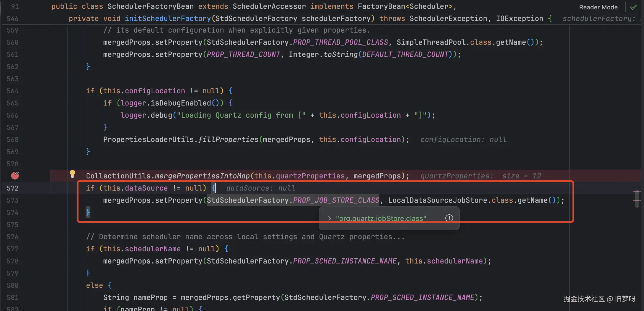The width and height of the screenshot is (644, 311).
Task: Click gutter at line 573 to add breakpoint
Action: (x=13, y=200)
